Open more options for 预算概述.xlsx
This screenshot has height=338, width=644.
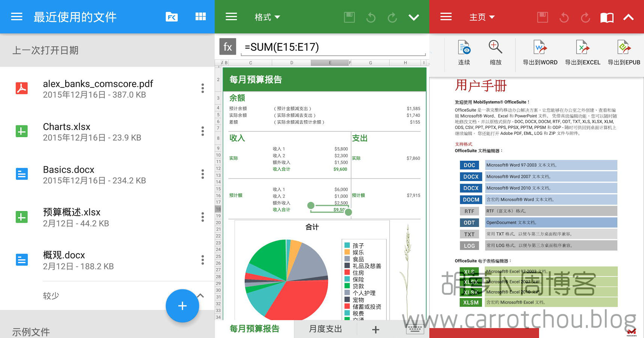point(203,217)
